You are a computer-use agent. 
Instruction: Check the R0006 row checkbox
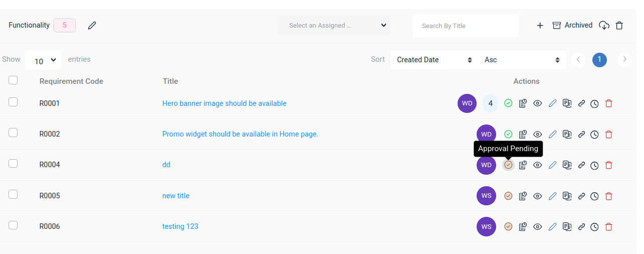[13, 225]
